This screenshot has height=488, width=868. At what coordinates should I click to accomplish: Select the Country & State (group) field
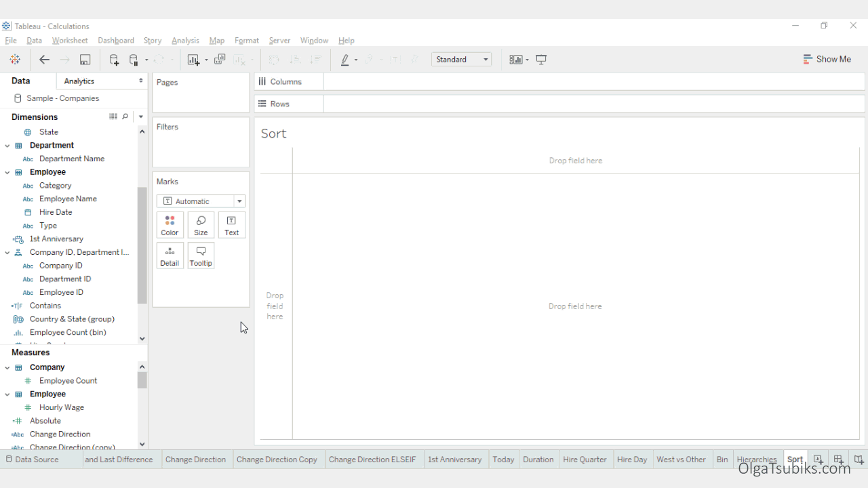pos(72,319)
